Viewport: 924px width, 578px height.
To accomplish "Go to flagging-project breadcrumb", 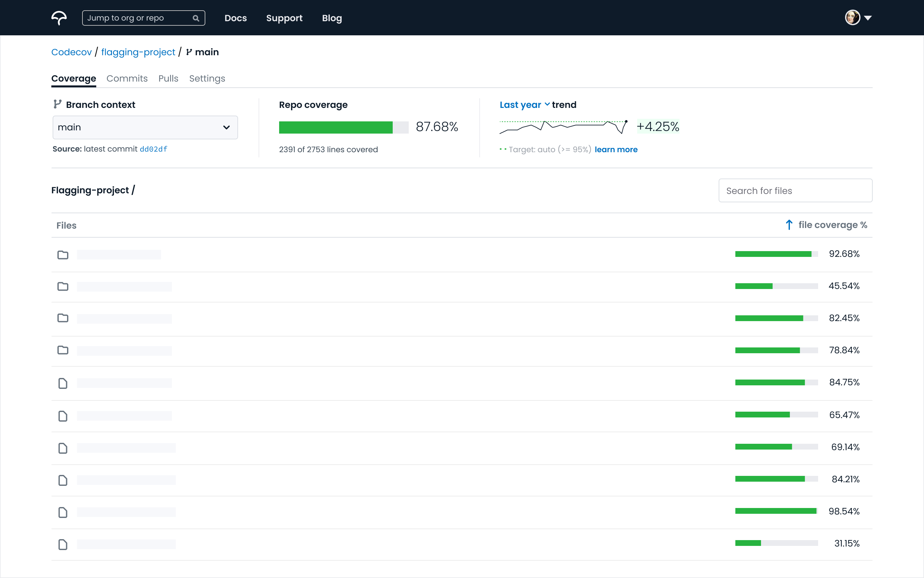I will [138, 52].
